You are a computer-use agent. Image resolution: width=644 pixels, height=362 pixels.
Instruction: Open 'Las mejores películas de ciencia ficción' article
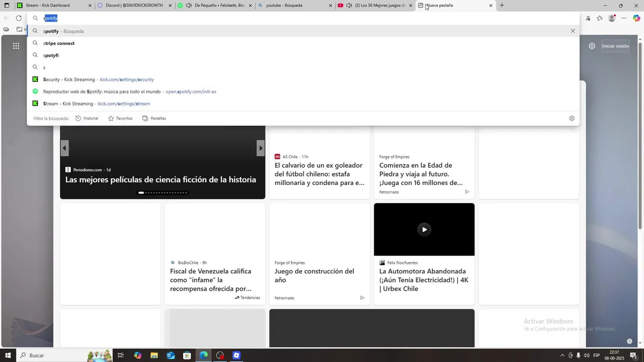click(160, 179)
